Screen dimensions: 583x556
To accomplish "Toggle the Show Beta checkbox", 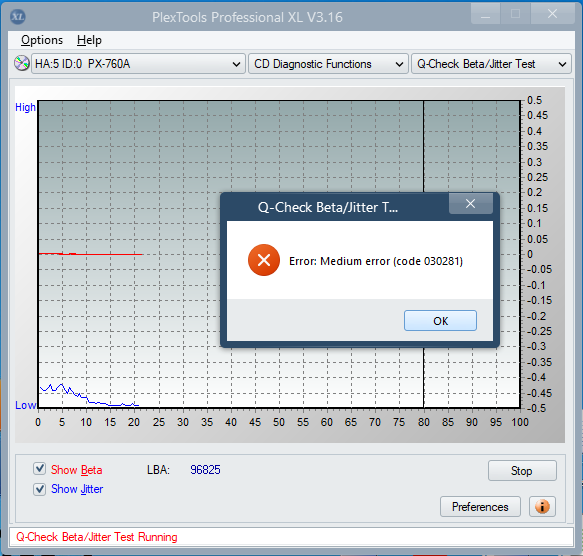I will pyautogui.click(x=39, y=469).
